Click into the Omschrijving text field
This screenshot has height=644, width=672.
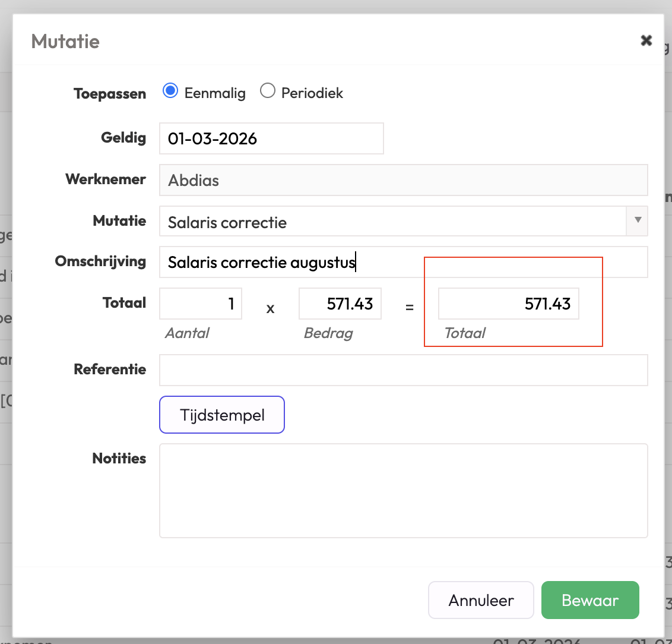point(403,262)
